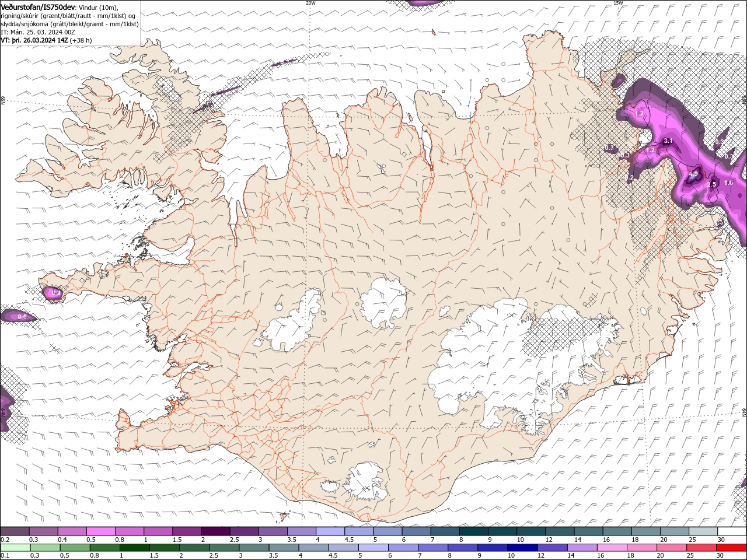Screen dimensions: 747x560
Task: Pick the periwinkle 6 swatch in rain legend
Action: click(403, 548)
